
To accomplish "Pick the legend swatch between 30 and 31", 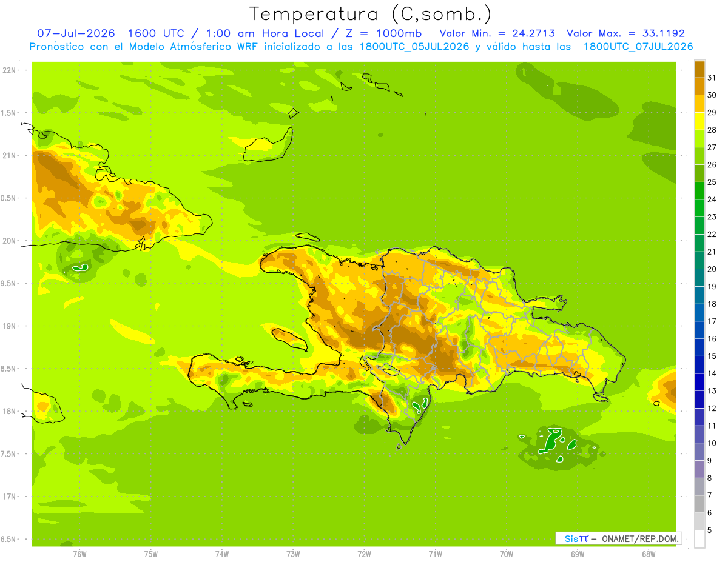I will point(700,87).
